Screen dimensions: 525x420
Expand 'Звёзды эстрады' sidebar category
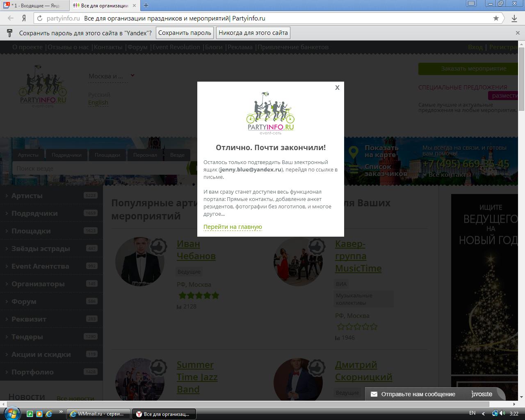pyautogui.click(x=51, y=249)
